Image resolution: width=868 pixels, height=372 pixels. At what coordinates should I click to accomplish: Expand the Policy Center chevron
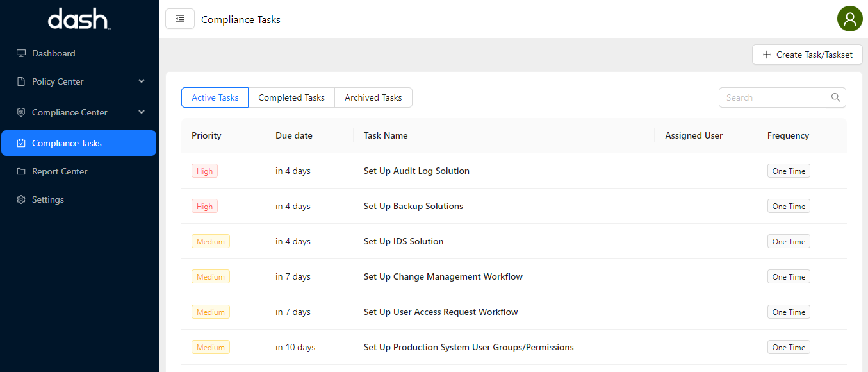tap(142, 81)
